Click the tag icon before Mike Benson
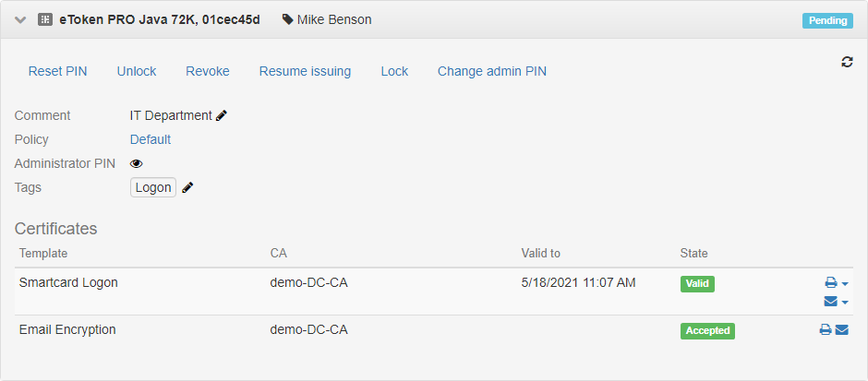 (x=287, y=19)
